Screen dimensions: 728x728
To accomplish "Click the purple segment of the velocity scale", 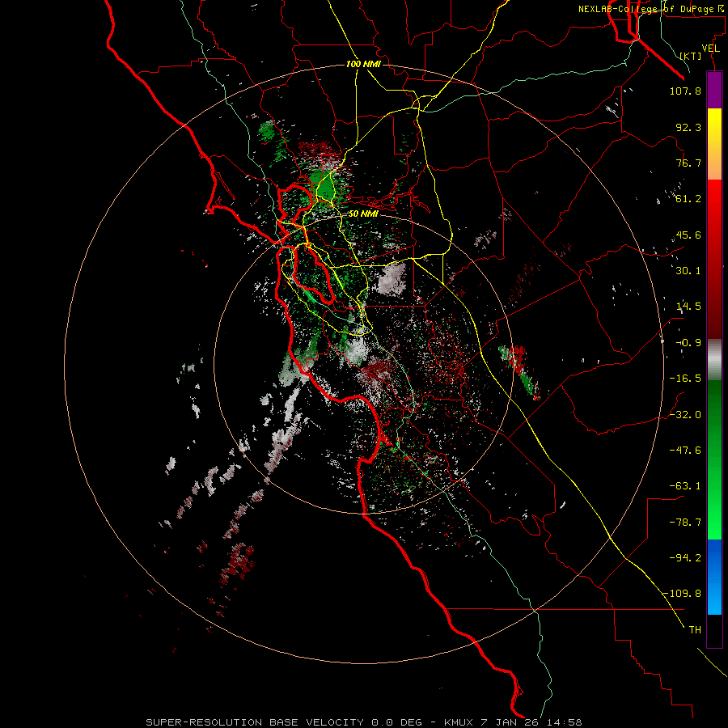I will click(714, 91).
